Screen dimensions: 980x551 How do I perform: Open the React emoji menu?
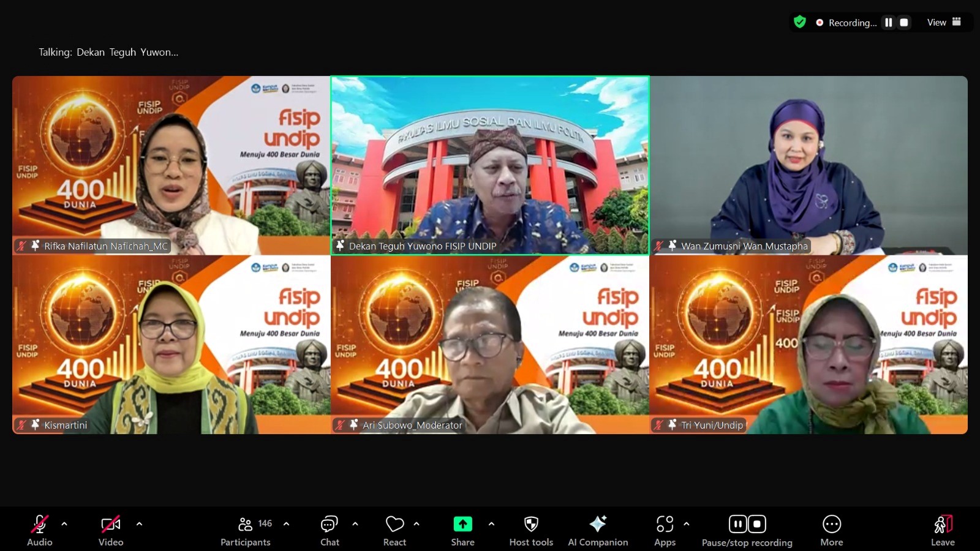[x=394, y=531]
